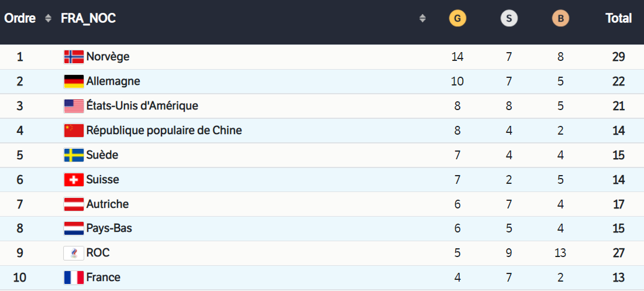The height and width of the screenshot is (291, 644).
Task: Click the Switzerland flag icon
Action: pos(74,180)
